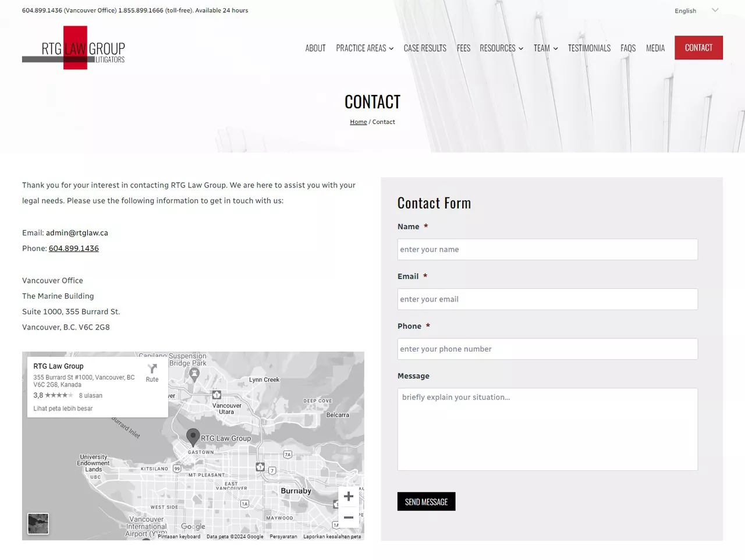This screenshot has height=560, width=745.
Task: Click the Google logo on the map
Action: [x=193, y=526]
